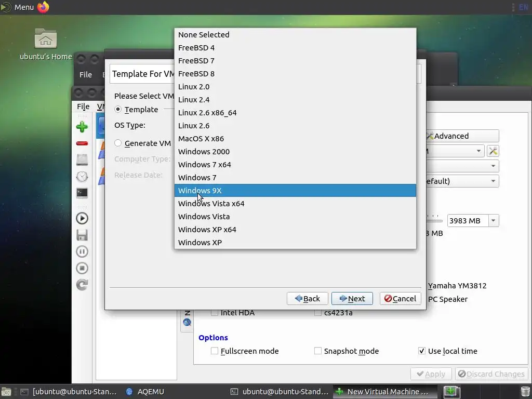The height and width of the screenshot is (399, 532).
Task: Open the File menu in AQEMU window
Action: click(83, 107)
